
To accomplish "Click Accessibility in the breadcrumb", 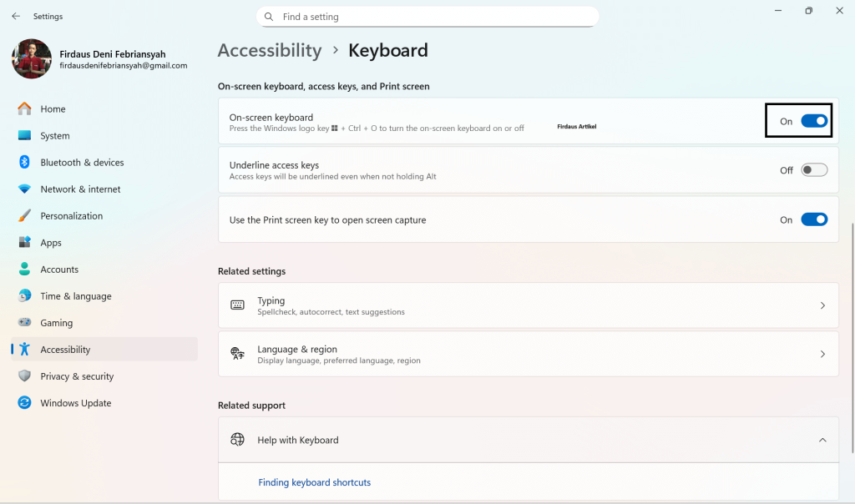I will (x=269, y=50).
